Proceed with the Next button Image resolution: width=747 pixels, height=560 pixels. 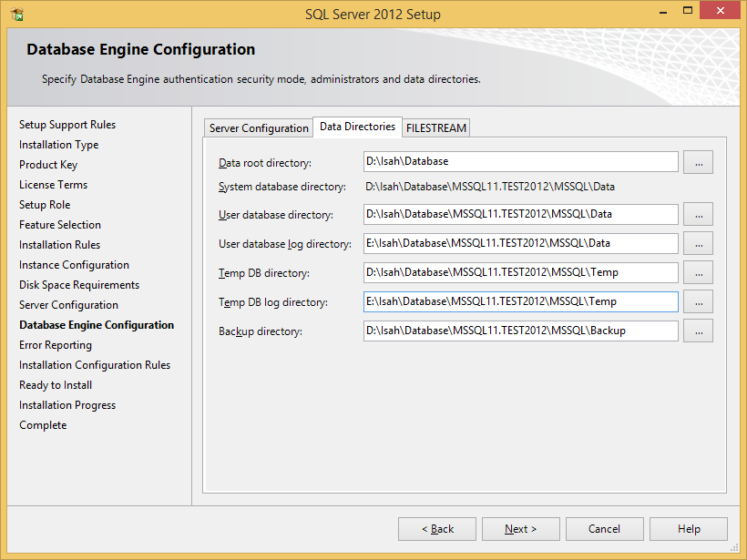pos(521,529)
